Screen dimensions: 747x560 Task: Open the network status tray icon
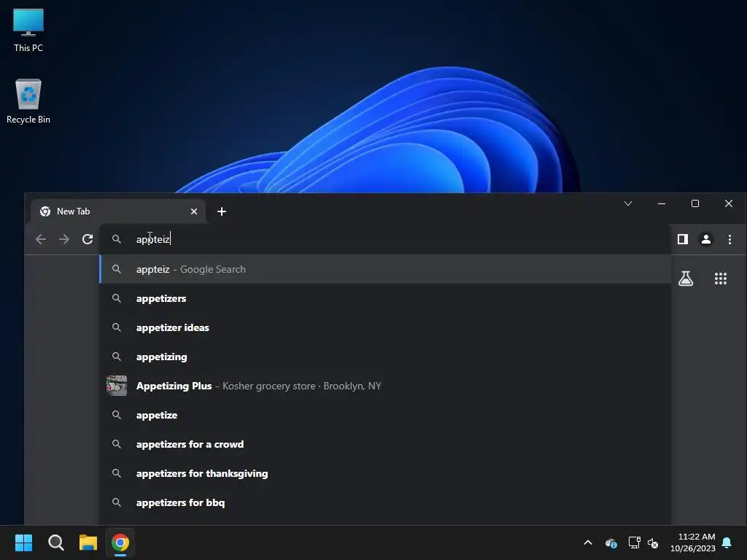point(634,542)
